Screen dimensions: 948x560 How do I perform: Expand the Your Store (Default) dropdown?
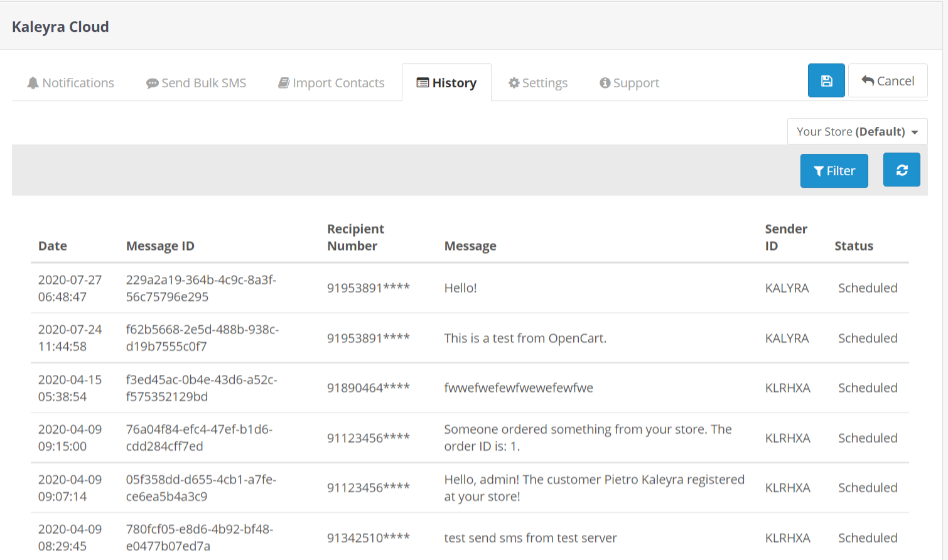coord(858,131)
